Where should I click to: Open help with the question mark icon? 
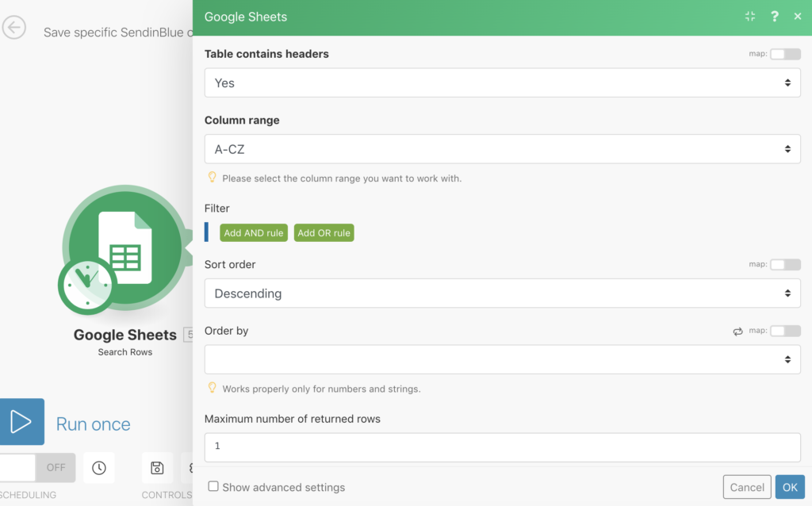click(x=774, y=17)
